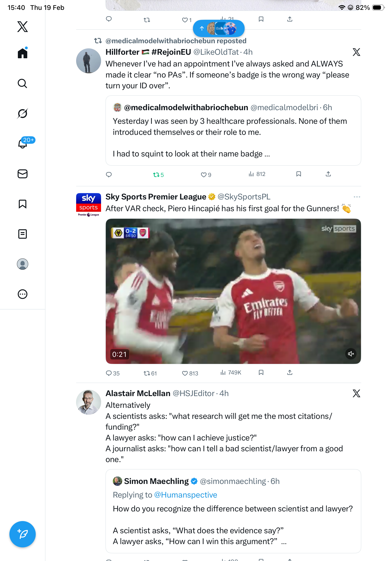This screenshot has width=392, height=561.
Task: Go to the Home tab
Action: point(23,53)
